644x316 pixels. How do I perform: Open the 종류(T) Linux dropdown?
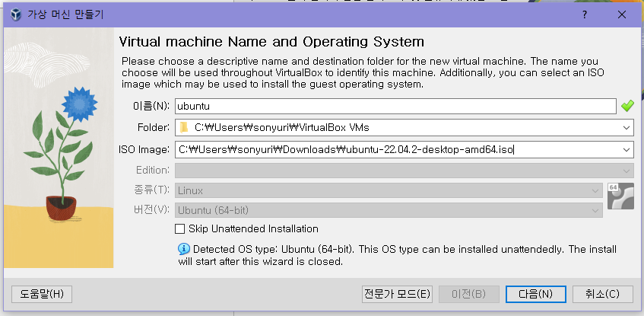coord(389,190)
